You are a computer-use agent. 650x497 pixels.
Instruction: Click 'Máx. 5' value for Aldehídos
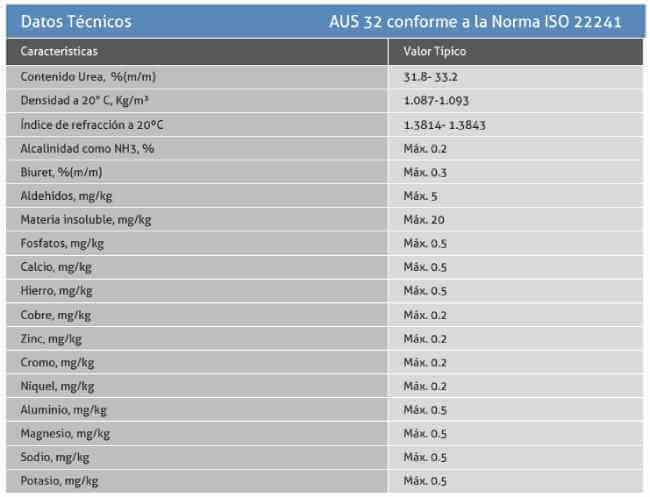click(x=420, y=196)
